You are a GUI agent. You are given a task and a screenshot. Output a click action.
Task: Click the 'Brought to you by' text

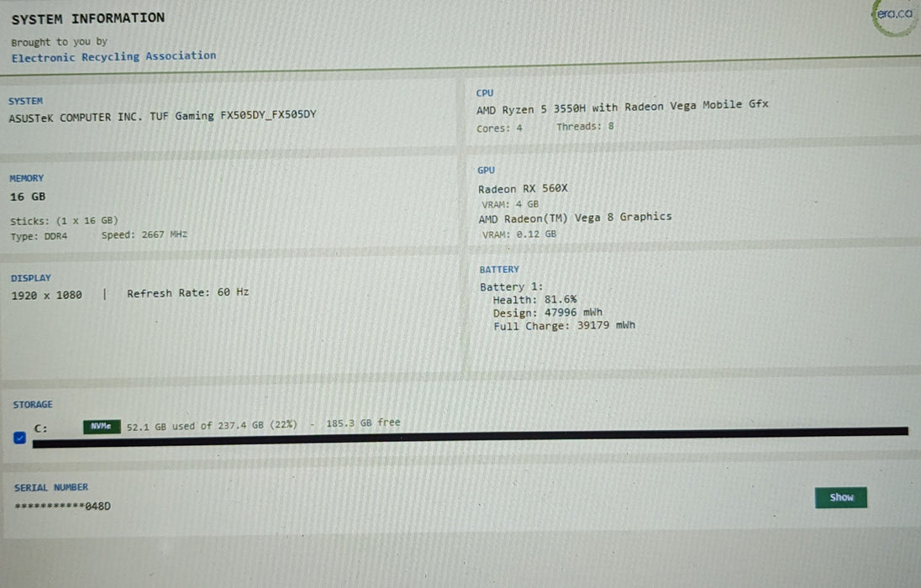(x=60, y=42)
